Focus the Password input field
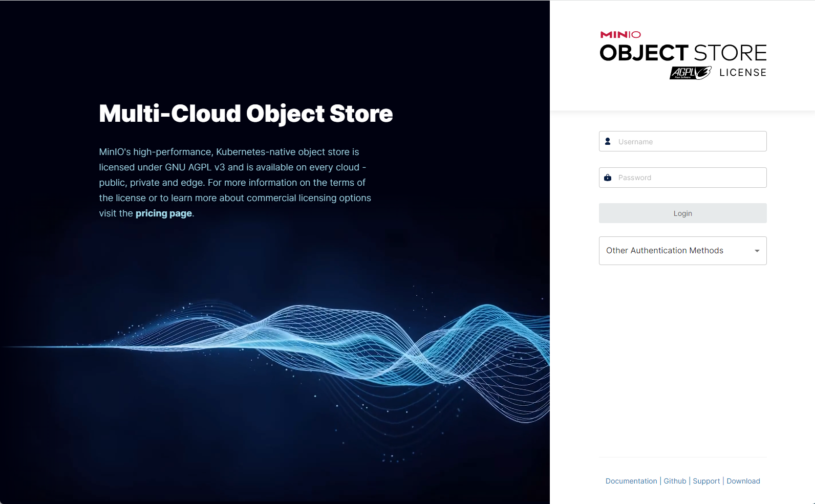Screen dimensions: 815x504 click(683, 178)
